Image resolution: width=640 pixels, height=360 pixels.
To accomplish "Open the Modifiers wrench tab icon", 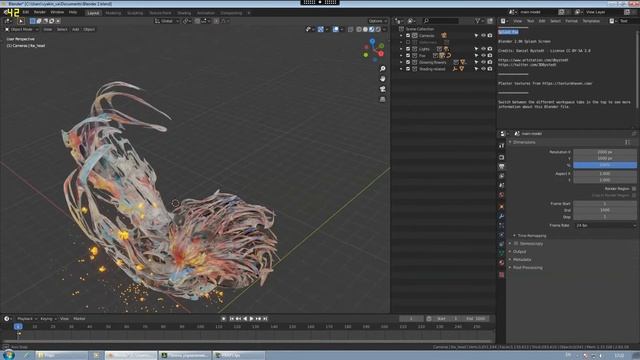I will [502, 216].
